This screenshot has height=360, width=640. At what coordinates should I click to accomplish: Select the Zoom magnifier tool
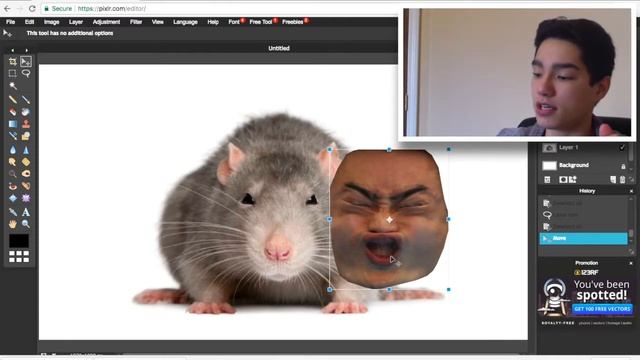pos(26,224)
